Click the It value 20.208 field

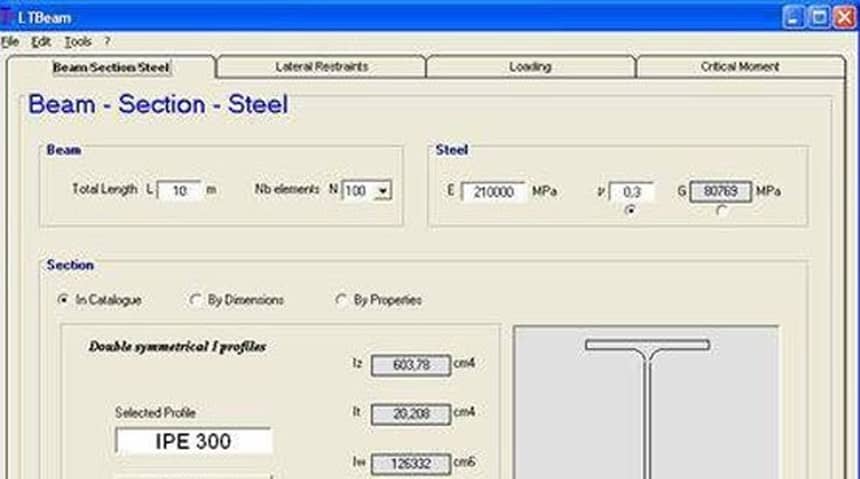(411, 414)
